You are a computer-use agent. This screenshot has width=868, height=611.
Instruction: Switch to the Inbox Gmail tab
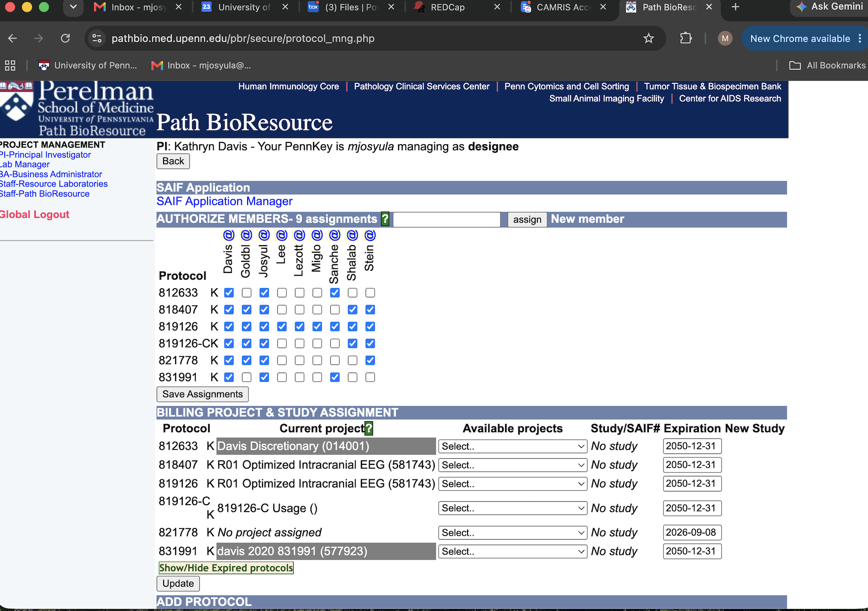[x=138, y=7]
